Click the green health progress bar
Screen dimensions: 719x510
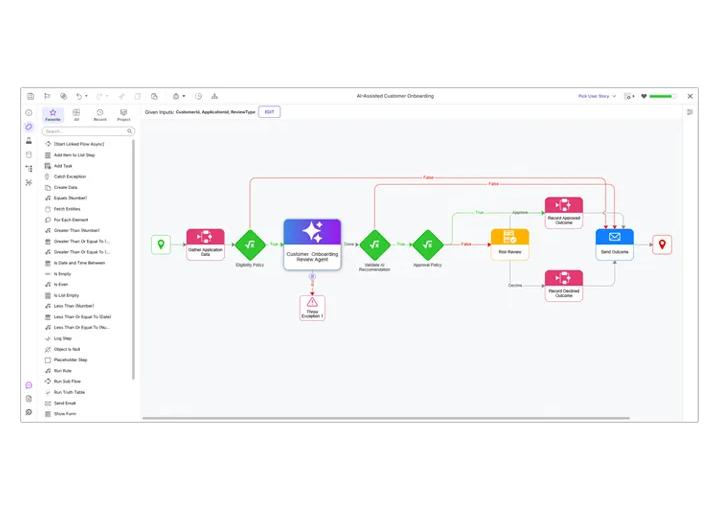[x=662, y=96]
